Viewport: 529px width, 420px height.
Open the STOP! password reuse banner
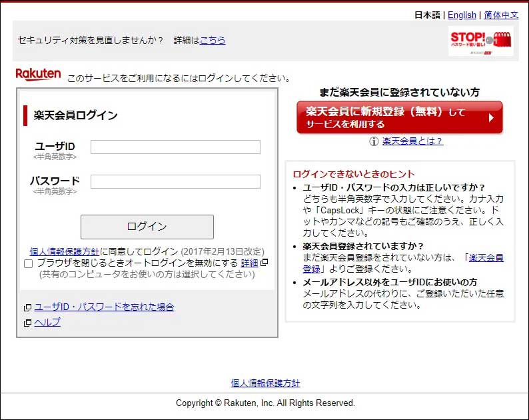pos(481,41)
